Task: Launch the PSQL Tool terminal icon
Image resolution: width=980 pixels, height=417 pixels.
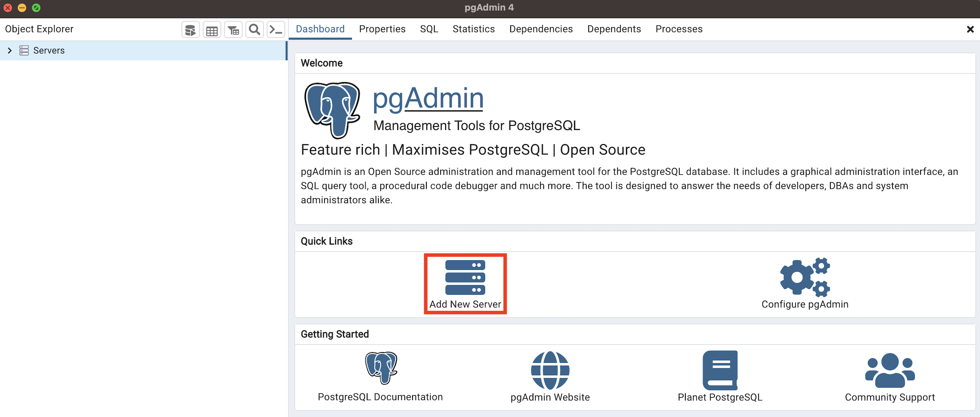Action: pyautogui.click(x=276, y=30)
